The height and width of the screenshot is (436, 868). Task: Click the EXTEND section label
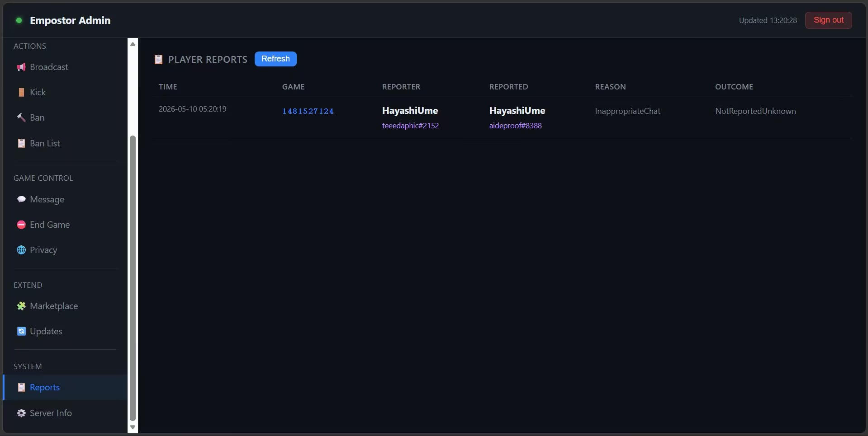click(x=28, y=285)
